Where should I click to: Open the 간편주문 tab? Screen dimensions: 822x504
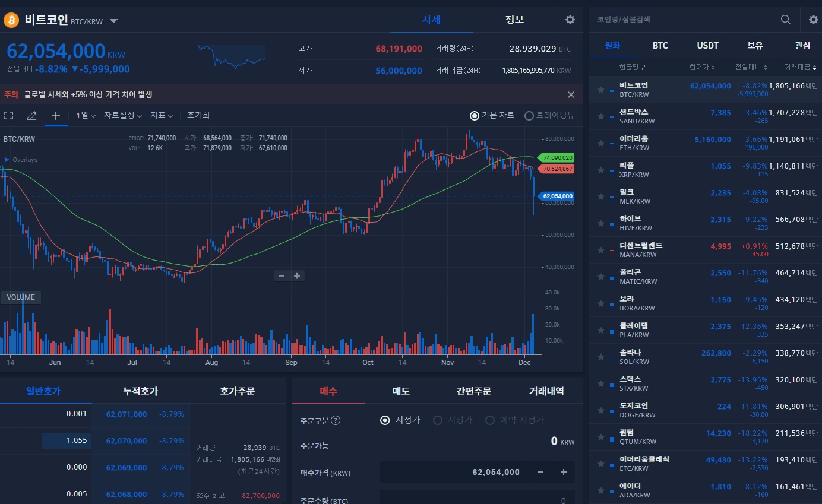473,391
